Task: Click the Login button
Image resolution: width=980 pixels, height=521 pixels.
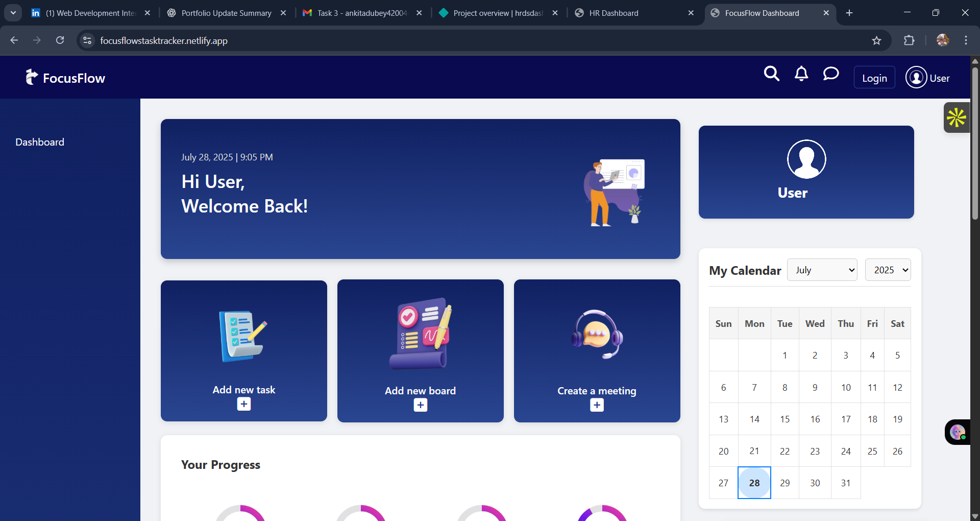Action: [874, 78]
